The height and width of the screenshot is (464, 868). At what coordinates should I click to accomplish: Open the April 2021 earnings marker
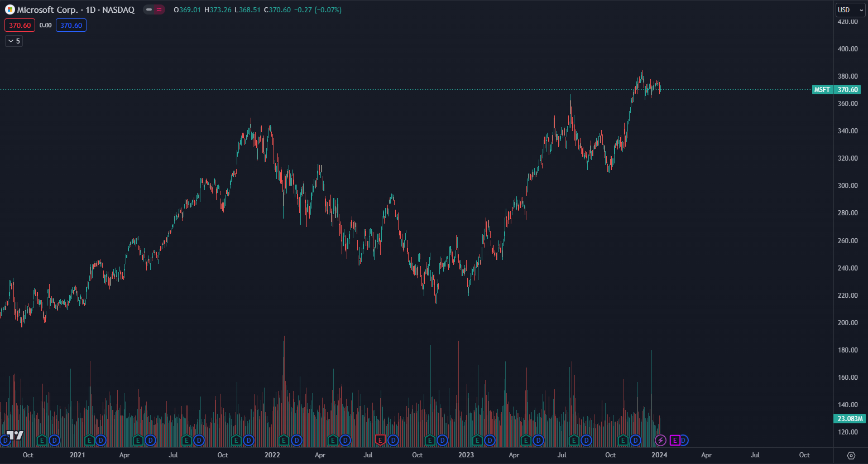pyautogui.click(x=138, y=440)
